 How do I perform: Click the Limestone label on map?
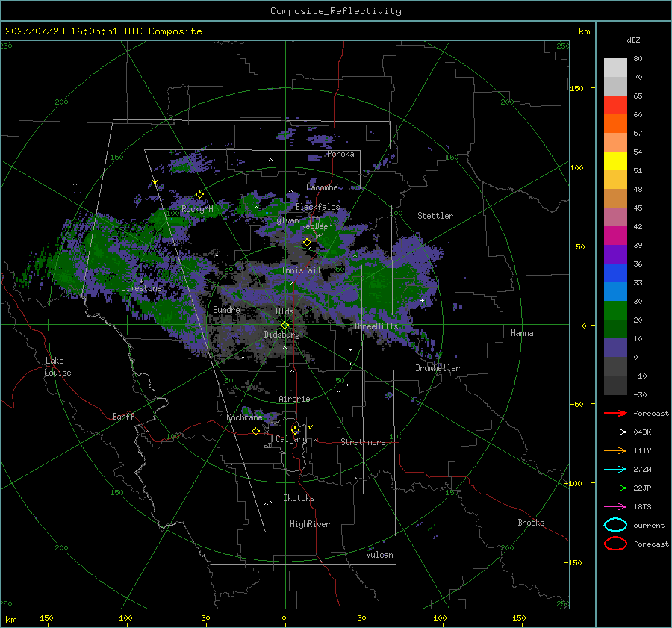pos(141,288)
